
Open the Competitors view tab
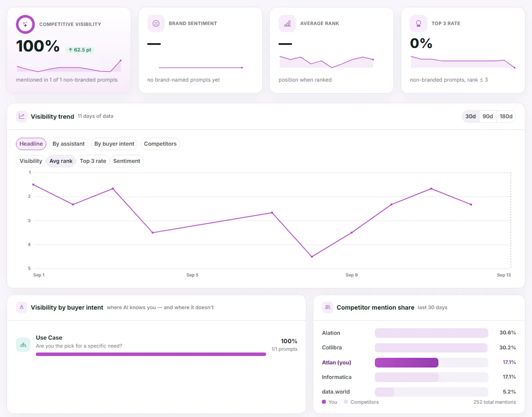coord(160,144)
